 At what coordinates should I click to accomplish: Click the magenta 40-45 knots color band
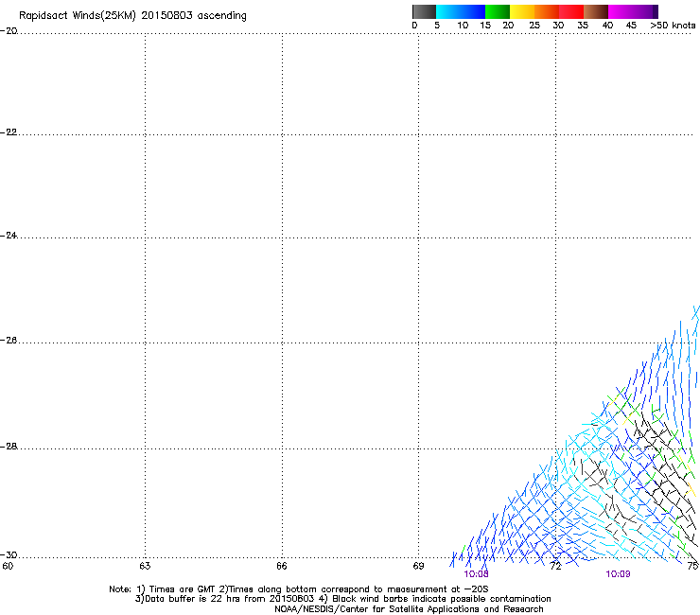(621, 11)
